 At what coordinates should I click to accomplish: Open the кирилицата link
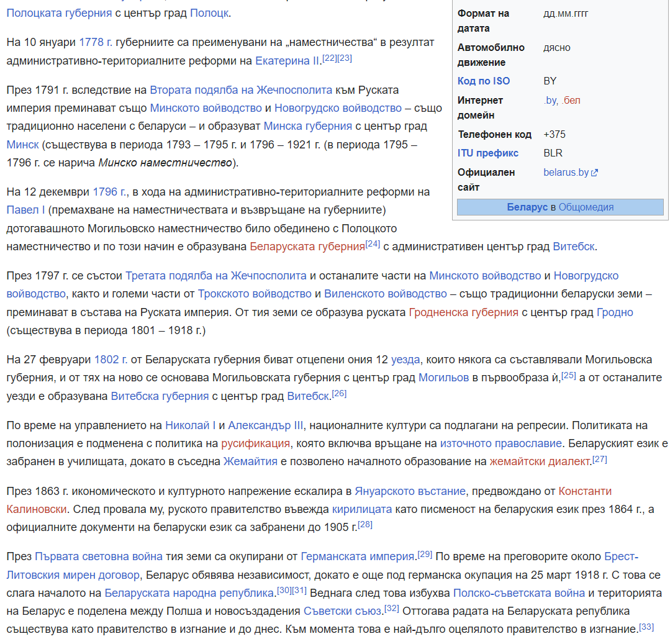[x=362, y=509]
